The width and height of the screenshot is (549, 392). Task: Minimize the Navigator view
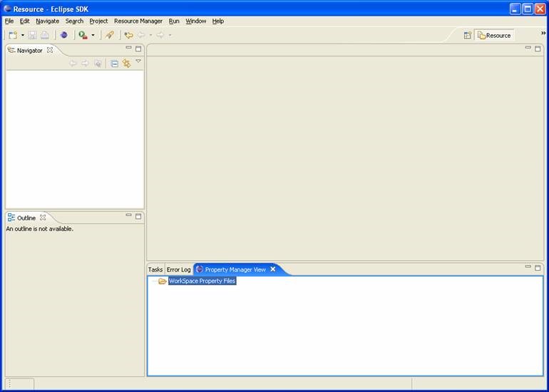click(128, 47)
